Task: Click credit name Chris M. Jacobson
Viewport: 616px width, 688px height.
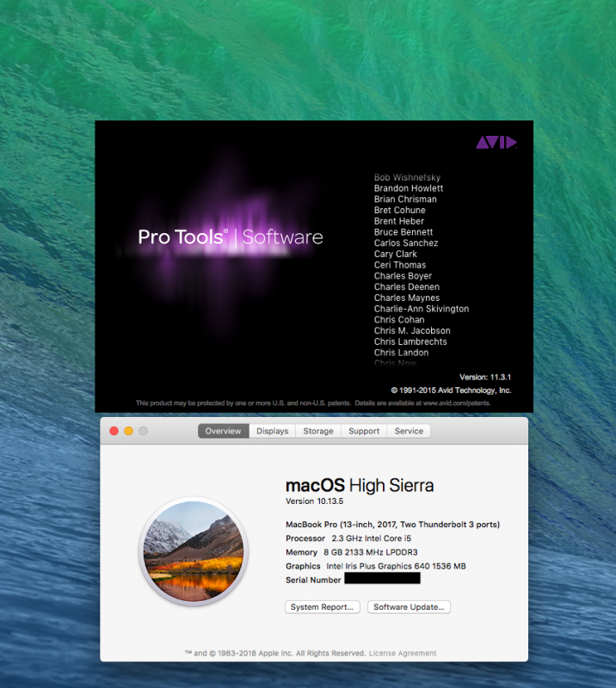Action: tap(412, 331)
